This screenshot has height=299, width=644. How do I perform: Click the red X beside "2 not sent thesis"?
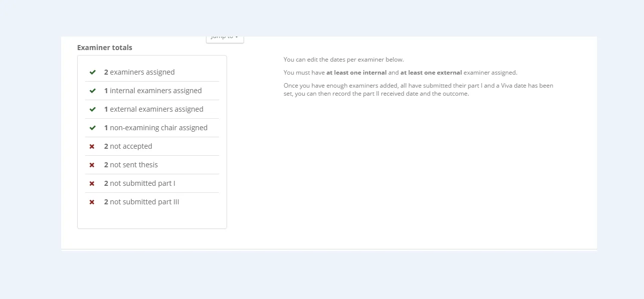point(92,165)
